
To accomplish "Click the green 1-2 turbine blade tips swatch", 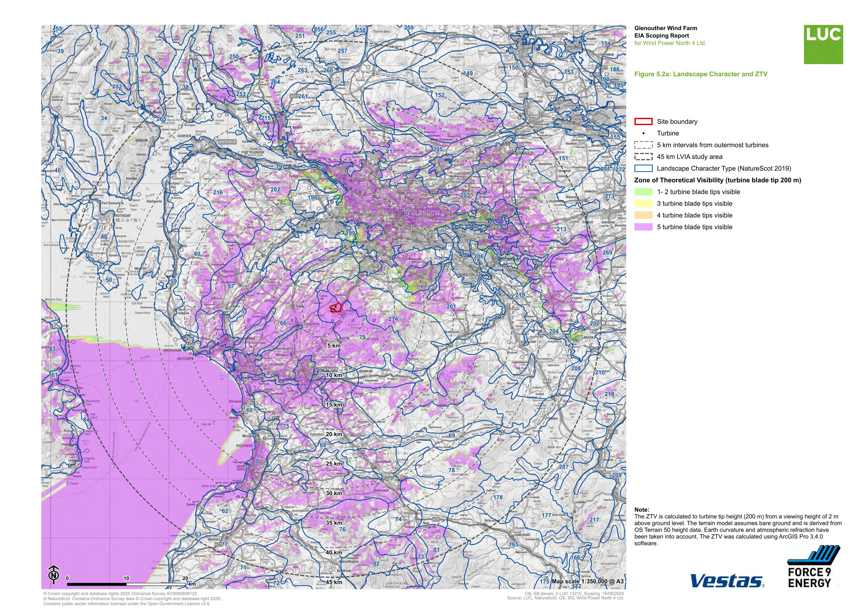I will click(643, 192).
